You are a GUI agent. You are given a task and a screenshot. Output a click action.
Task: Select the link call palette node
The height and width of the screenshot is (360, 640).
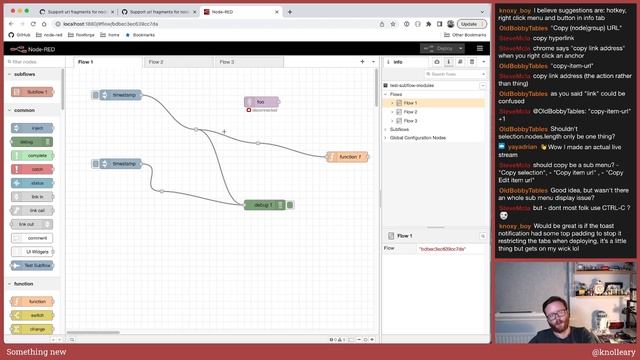coord(33,211)
